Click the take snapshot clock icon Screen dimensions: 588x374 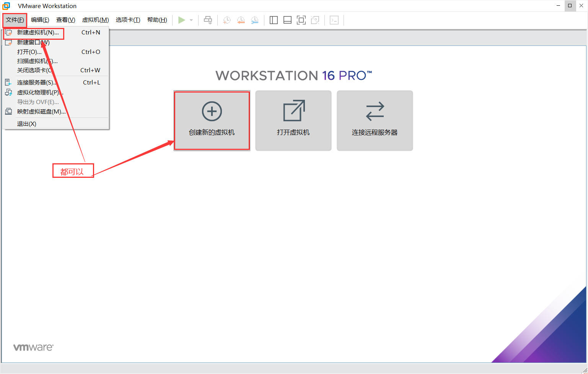pos(227,20)
